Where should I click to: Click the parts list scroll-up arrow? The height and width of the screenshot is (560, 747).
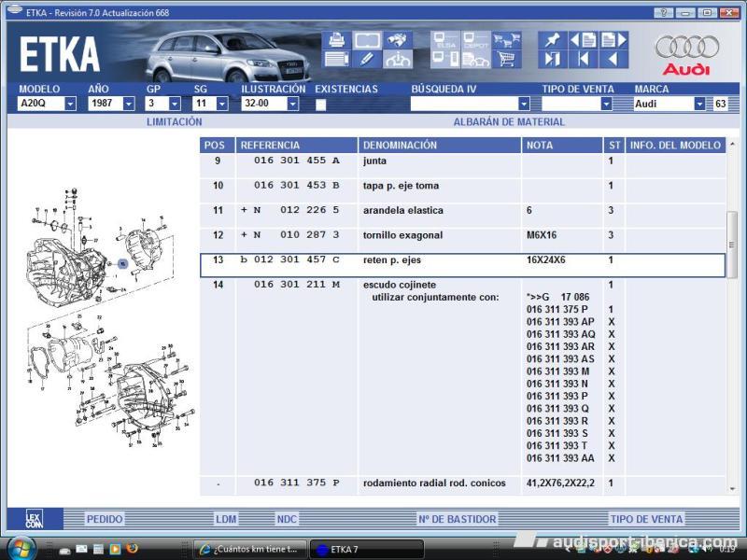(732, 144)
